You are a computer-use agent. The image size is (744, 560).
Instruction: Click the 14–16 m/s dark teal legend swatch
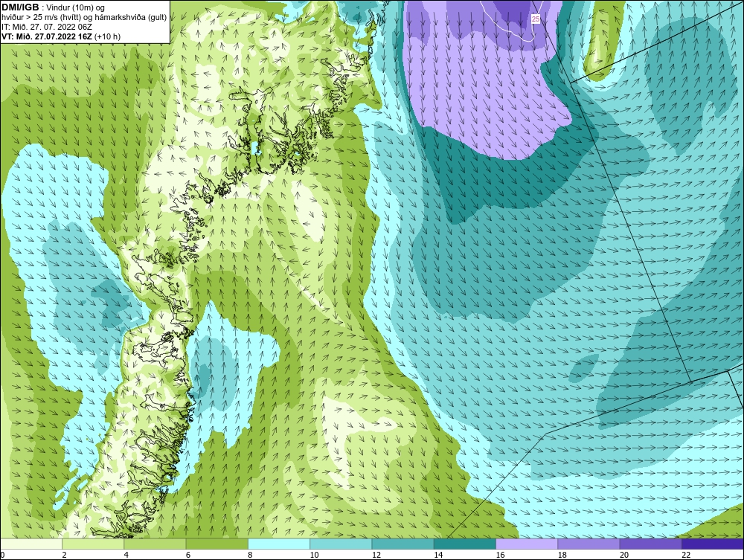[x=464, y=544]
